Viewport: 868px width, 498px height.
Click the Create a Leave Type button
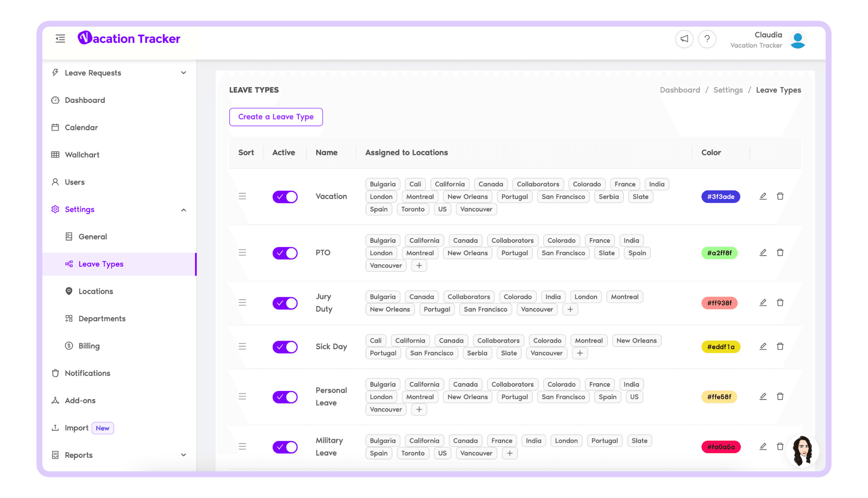coord(276,116)
